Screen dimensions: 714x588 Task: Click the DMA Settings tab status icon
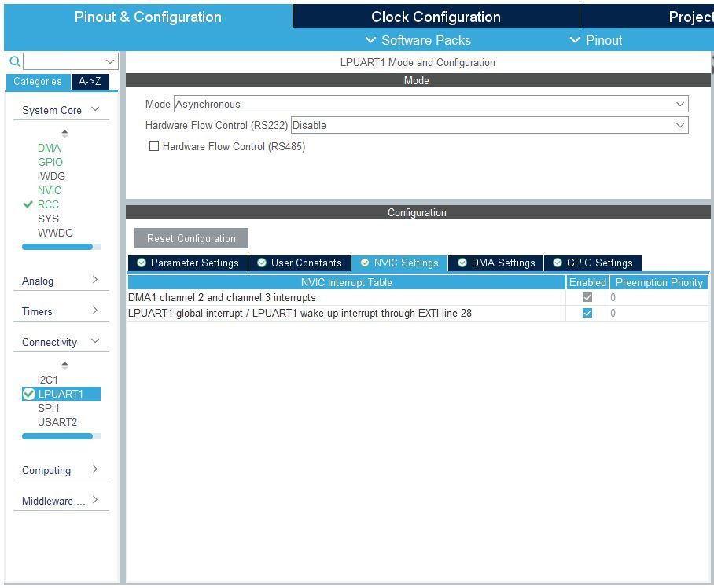462,263
